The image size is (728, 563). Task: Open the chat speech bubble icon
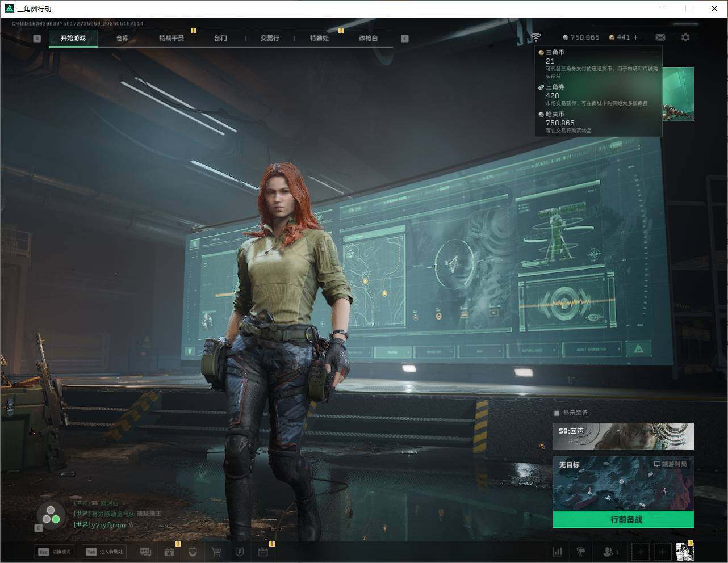(145, 552)
